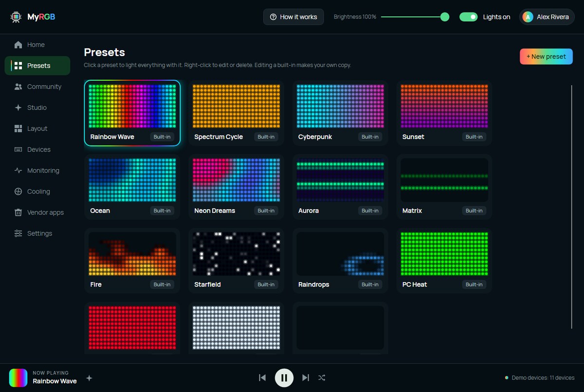Open the Home page

[37, 45]
